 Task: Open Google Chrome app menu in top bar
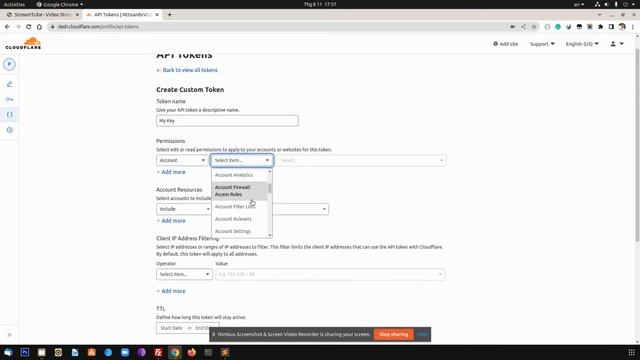click(60, 4)
